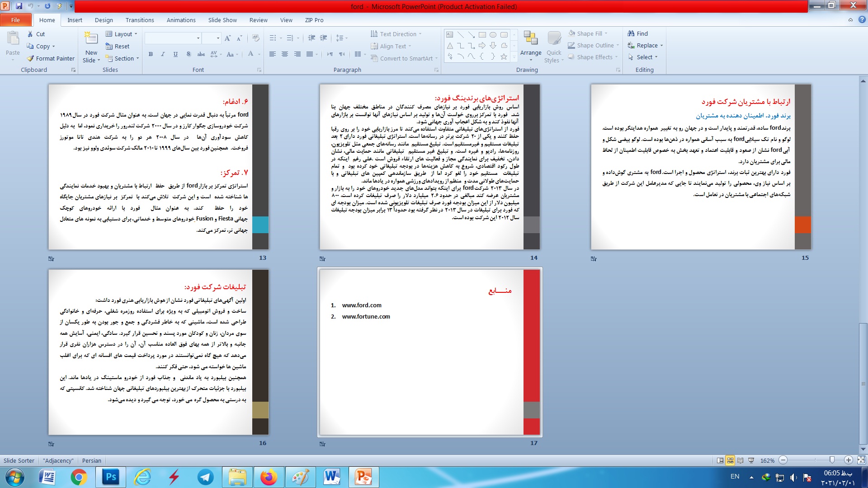Viewport: 868px width, 488px height.
Task: Expand Align Text options
Action: point(391,46)
